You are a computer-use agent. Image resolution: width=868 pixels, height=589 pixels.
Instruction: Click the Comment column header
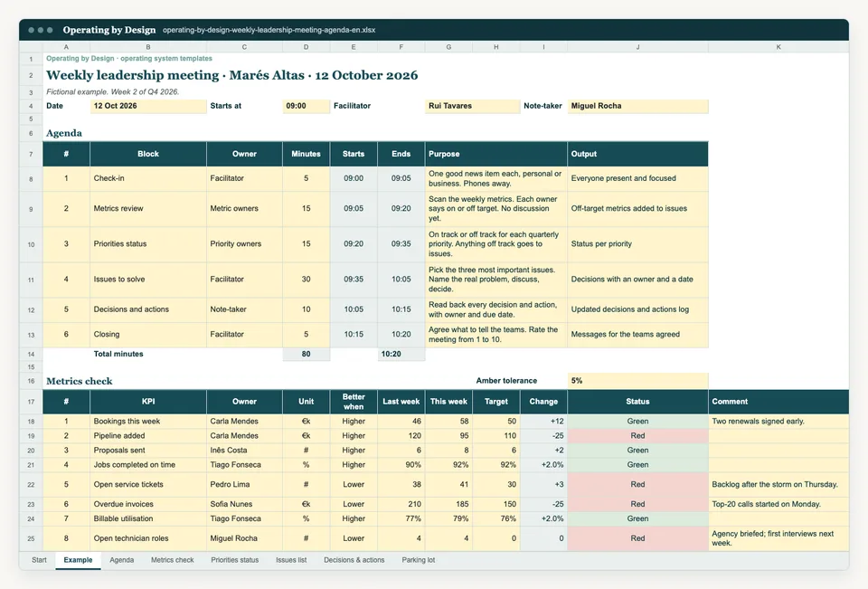pyautogui.click(x=778, y=402)
